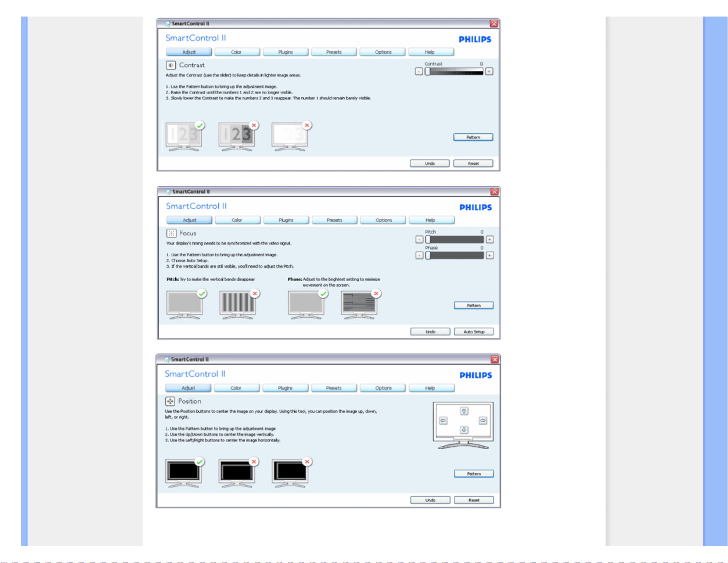
Task: Increase Pitch with the plus button
Action: pos(489,240)
